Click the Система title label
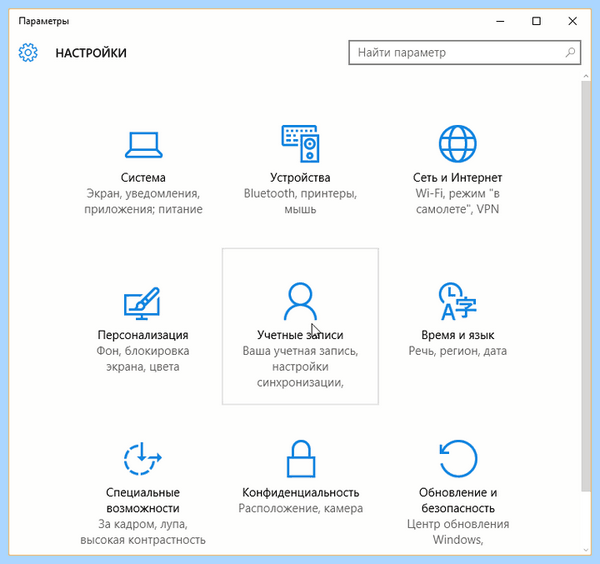Viewport: 600px width, 564px height. 143,178
